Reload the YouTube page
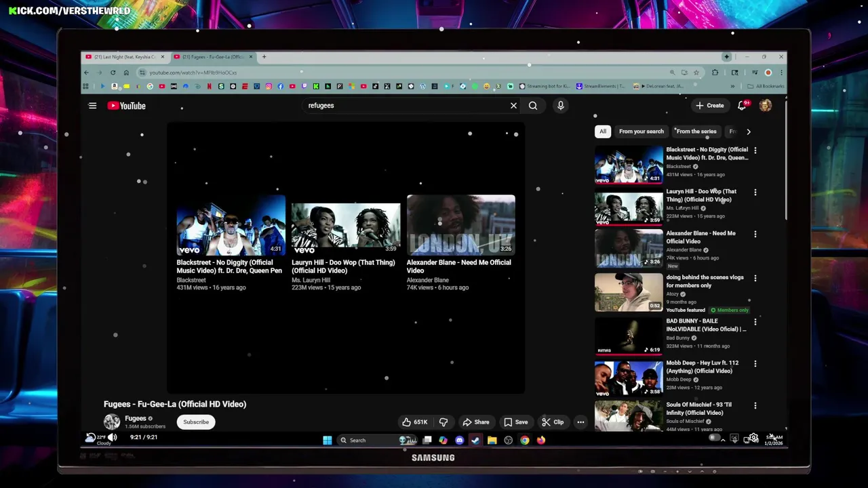Screen dimensions: 868x488 click(113, 73)
